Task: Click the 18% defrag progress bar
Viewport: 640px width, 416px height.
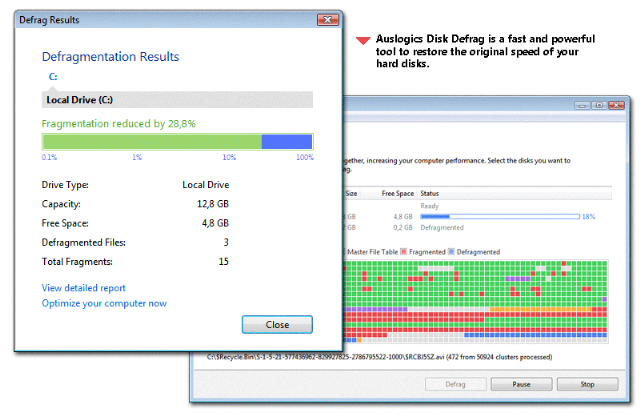Action: pyautogui.click(x=498, y=215)
